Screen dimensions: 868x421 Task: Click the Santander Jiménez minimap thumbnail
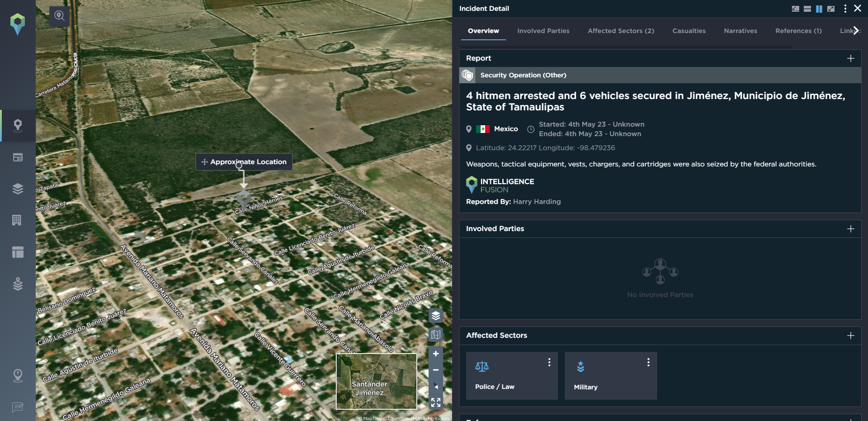pyautogui.click(x=377, y=381)
